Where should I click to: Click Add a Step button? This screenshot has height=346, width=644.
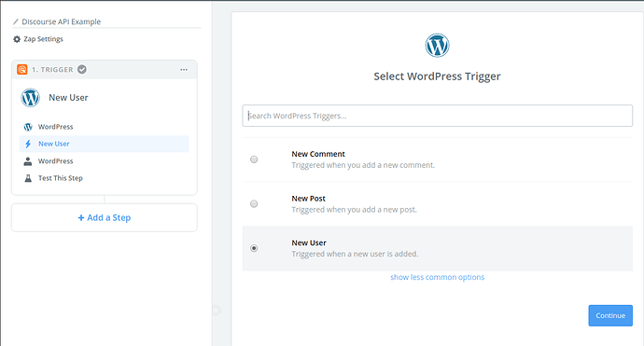[x=105, y=217]
